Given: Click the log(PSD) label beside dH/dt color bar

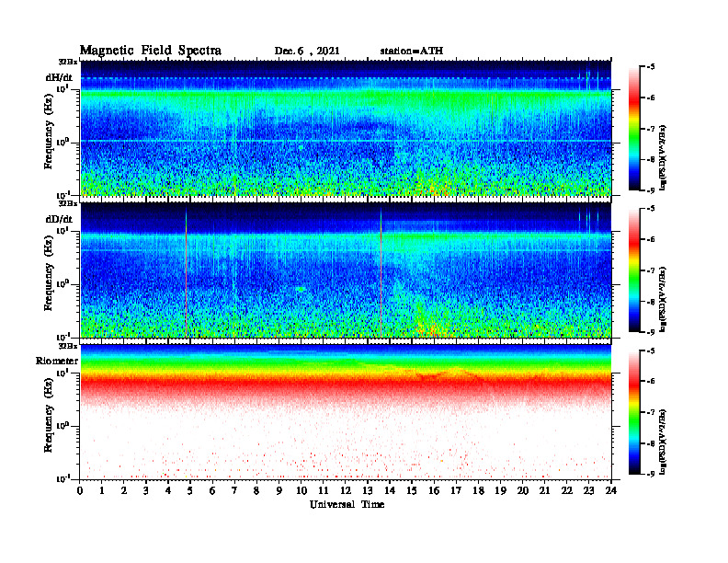Looking at the screenshot, I should pos(663,157).
